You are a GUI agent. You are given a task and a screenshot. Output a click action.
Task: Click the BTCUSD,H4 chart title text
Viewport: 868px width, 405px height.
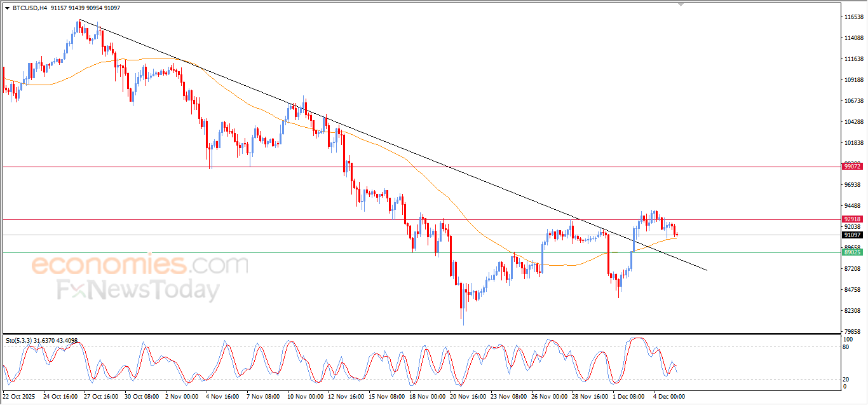(29, 8)
